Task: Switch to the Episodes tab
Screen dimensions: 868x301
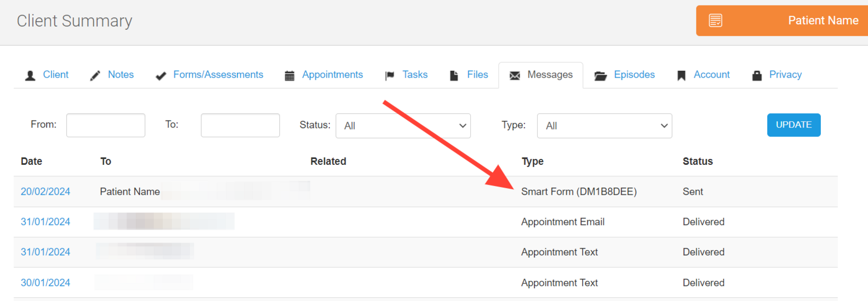Action: tap(634, 75)
